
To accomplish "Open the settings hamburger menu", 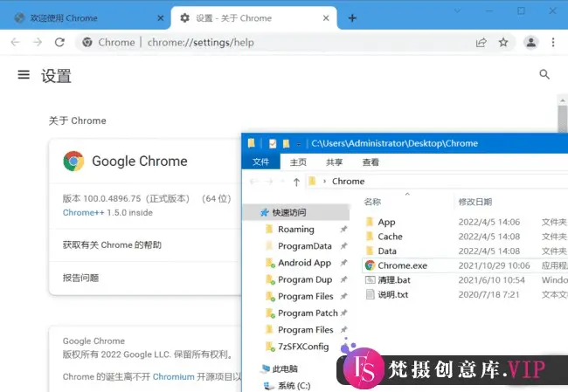I will (24, 74).
